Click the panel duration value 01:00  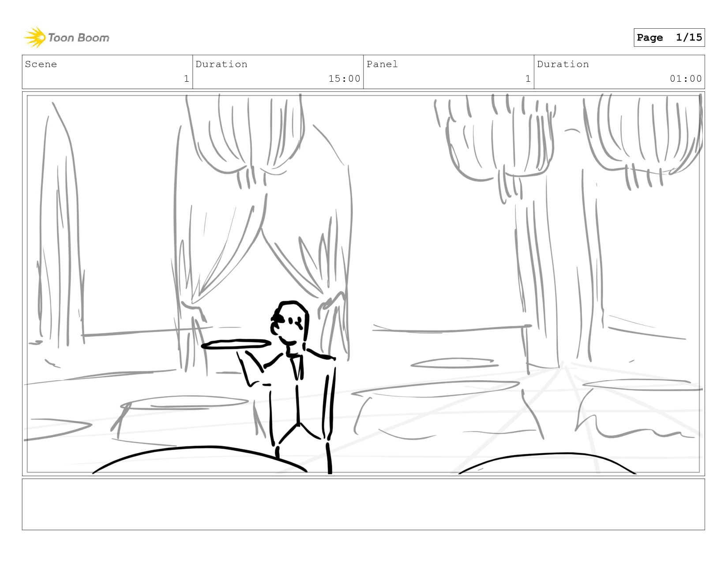pyautogui.click(x=686, y=79)
